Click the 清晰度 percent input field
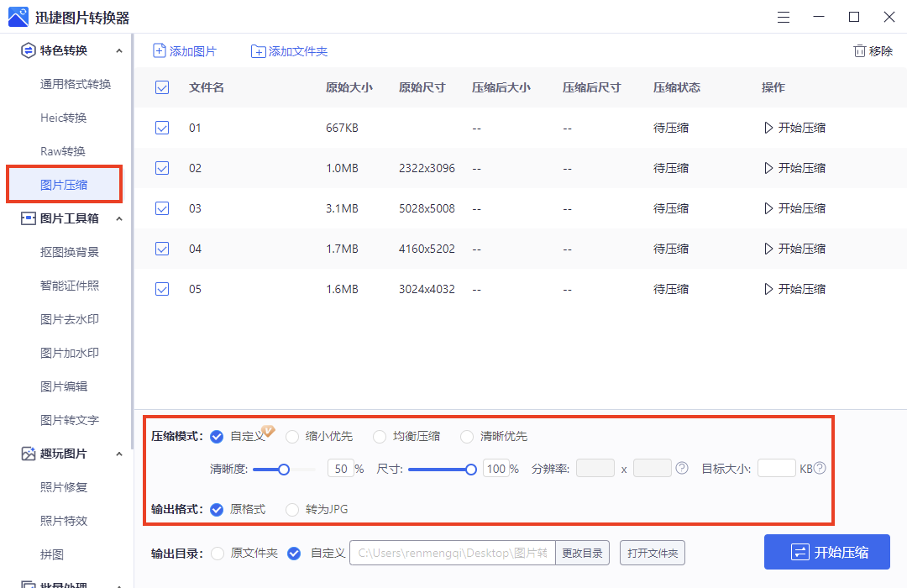This screenshot has height=588, width=907. coord(341,468)
